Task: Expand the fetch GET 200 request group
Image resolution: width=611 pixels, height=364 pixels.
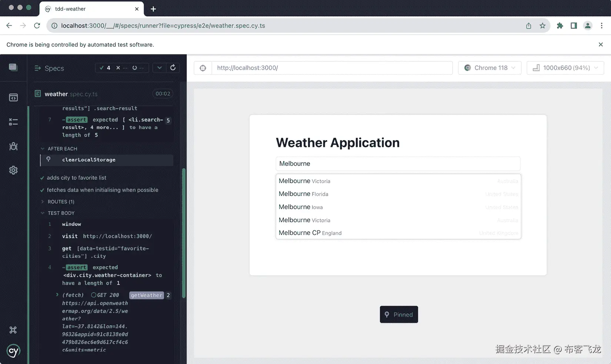Action: [x=57, y=295]
